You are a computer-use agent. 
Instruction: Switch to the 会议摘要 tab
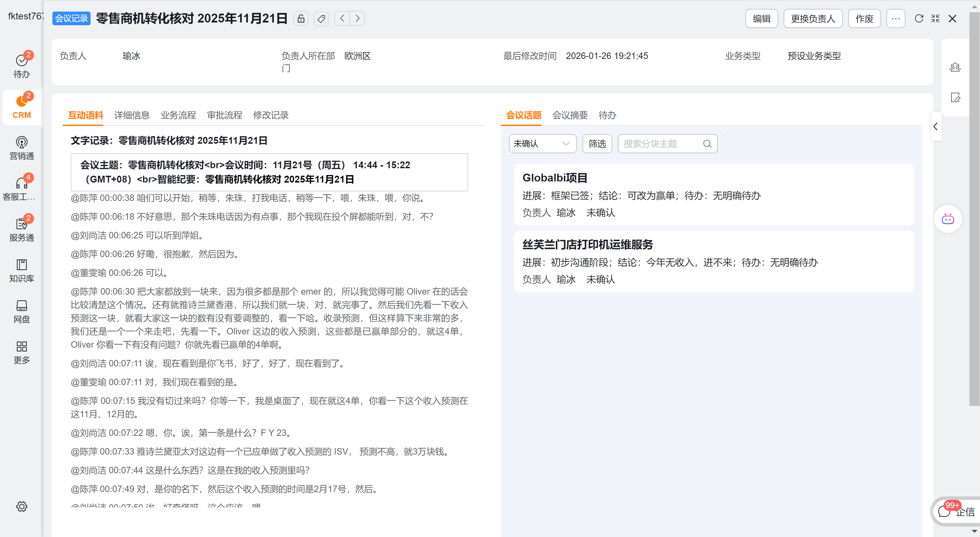(x=569, y=115)
